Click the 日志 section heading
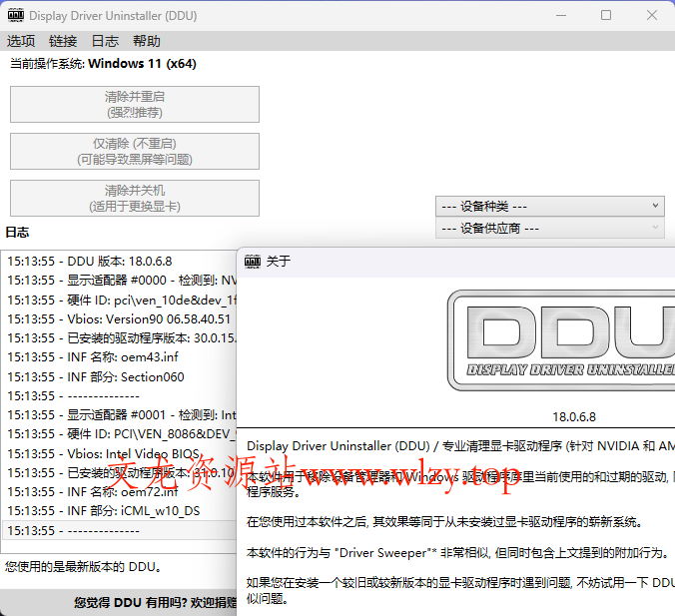 (x=17, y=233)
